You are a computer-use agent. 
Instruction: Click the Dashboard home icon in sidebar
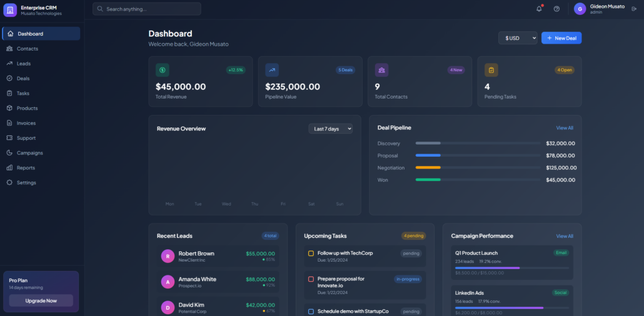pos(11,34)
